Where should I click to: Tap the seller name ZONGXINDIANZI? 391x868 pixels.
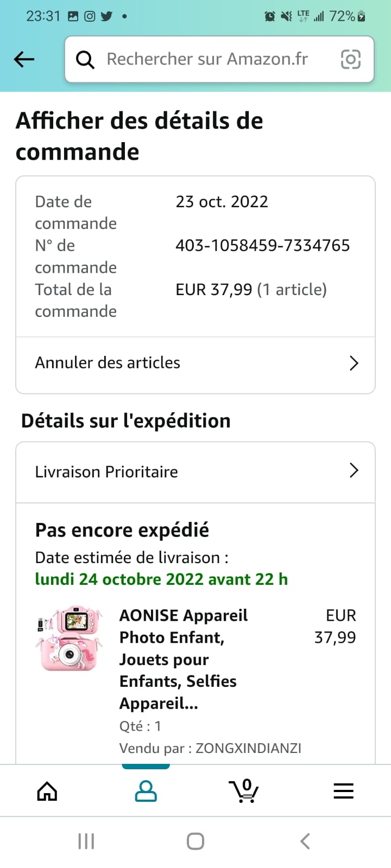[x=248, y=748]
